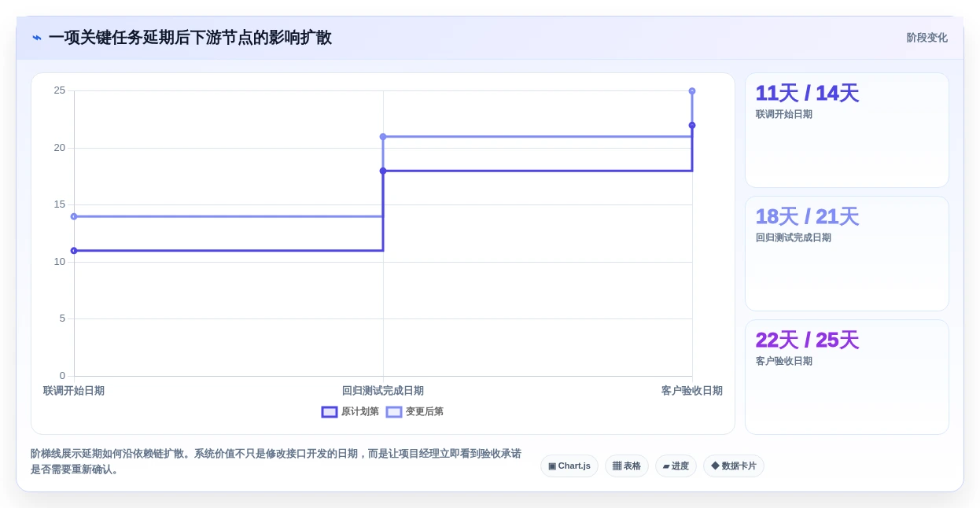Click the changed data point at 客户验收日期 (25)
The width and height of the screenshot is (980, 508).
[692, 91]
